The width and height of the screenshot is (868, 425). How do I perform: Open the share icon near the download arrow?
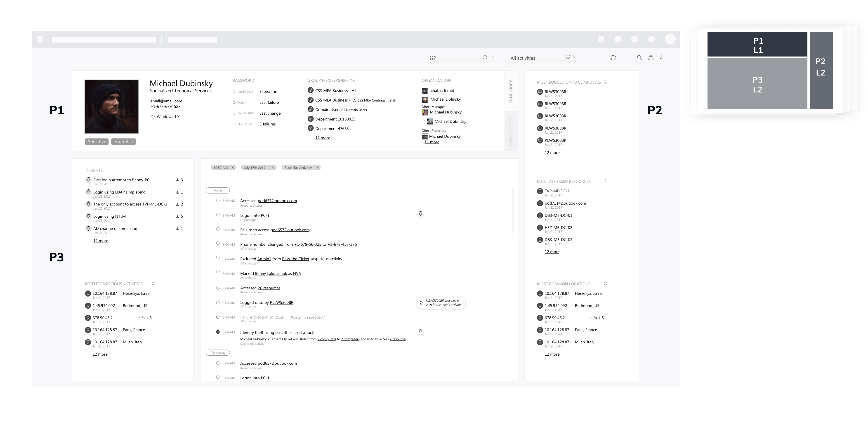[651, 58]
